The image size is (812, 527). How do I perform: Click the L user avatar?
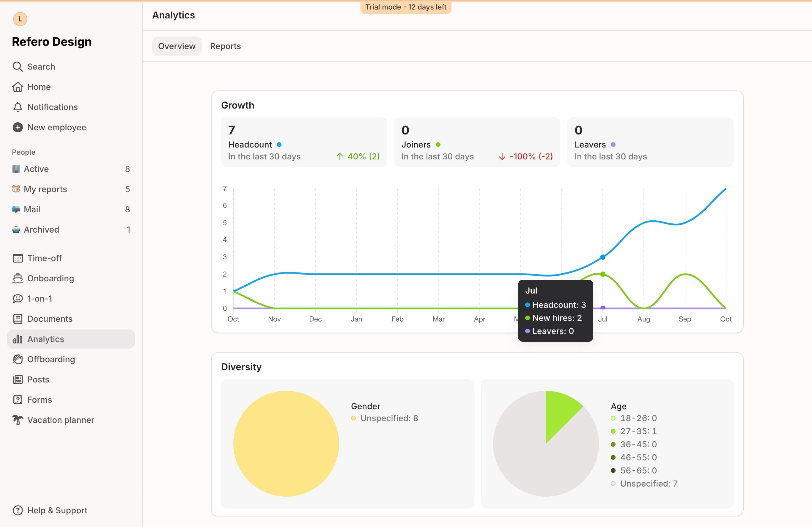point(20,19)
